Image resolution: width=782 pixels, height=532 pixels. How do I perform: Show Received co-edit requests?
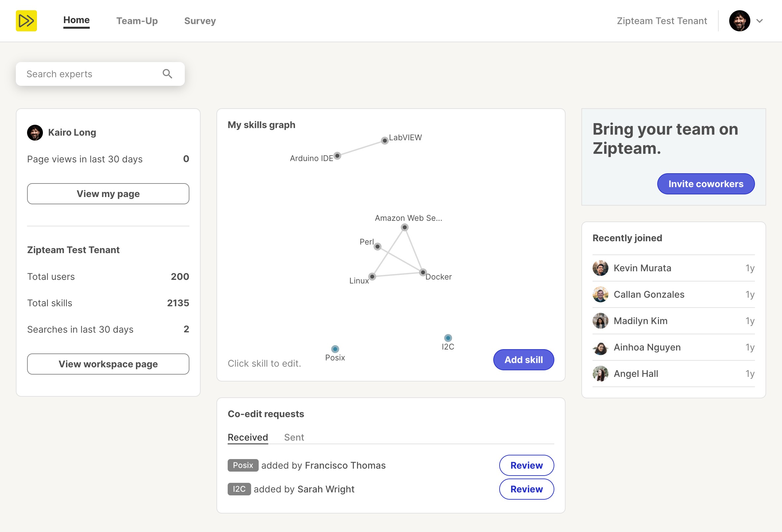pos(248,437)
